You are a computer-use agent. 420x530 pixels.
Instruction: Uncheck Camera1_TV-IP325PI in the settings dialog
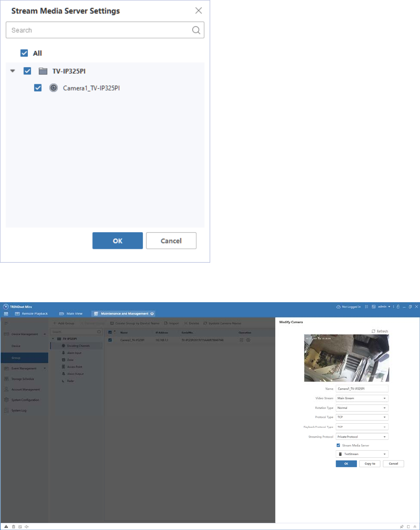[38, 88]
